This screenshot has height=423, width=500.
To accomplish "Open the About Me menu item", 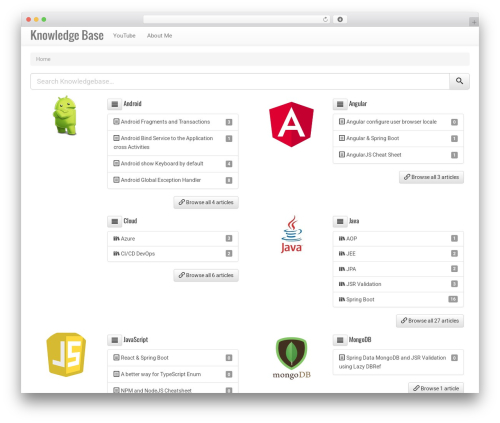I will pyautogui.click(x=160, y=36).
